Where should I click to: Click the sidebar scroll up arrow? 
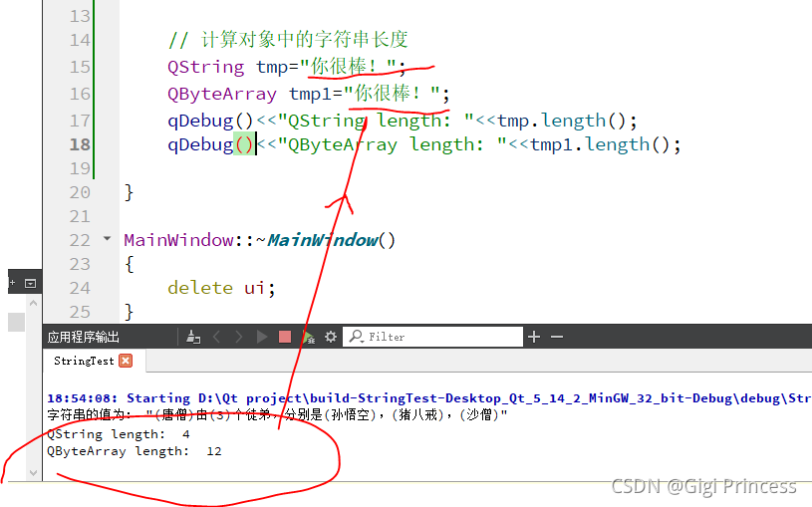point(33,303)
